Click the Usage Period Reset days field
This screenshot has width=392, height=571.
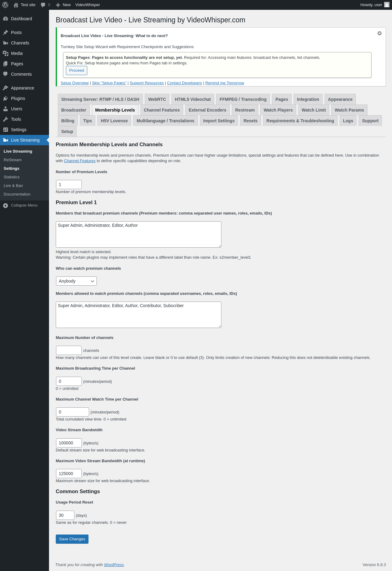click(65, 515)
